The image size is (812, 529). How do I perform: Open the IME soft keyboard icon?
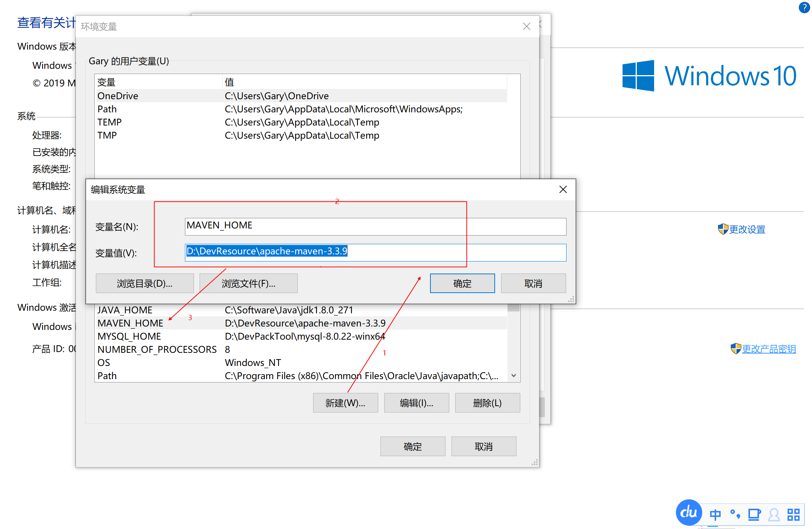(754, 514)
